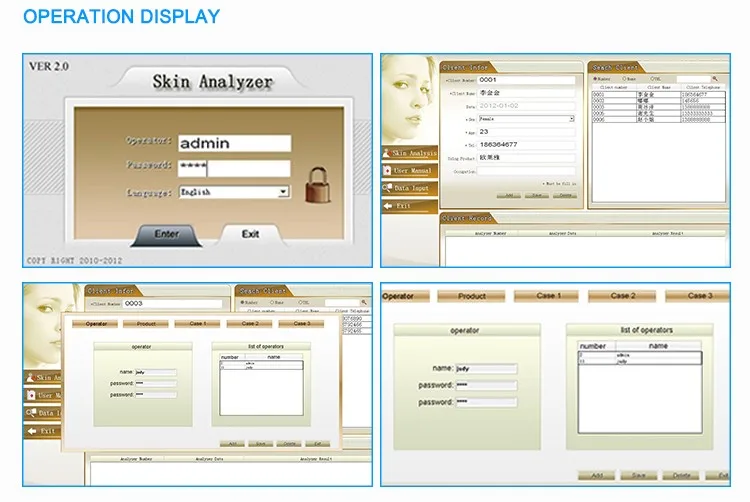This screenshot has height=502, width=750.
Task: Click the Age field showing 23
Action: [x=526, y=131]
